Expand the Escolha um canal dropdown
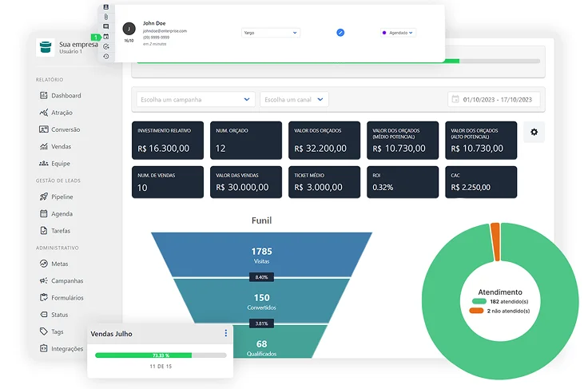This screenshot has width=588, height=389. 294,100
